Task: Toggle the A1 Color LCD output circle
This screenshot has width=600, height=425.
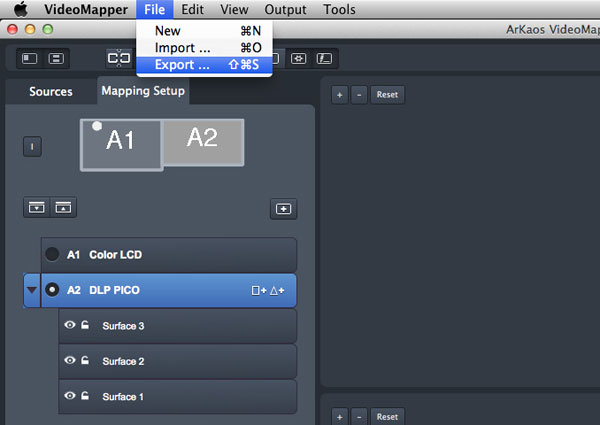Action: tap(52, 254)
